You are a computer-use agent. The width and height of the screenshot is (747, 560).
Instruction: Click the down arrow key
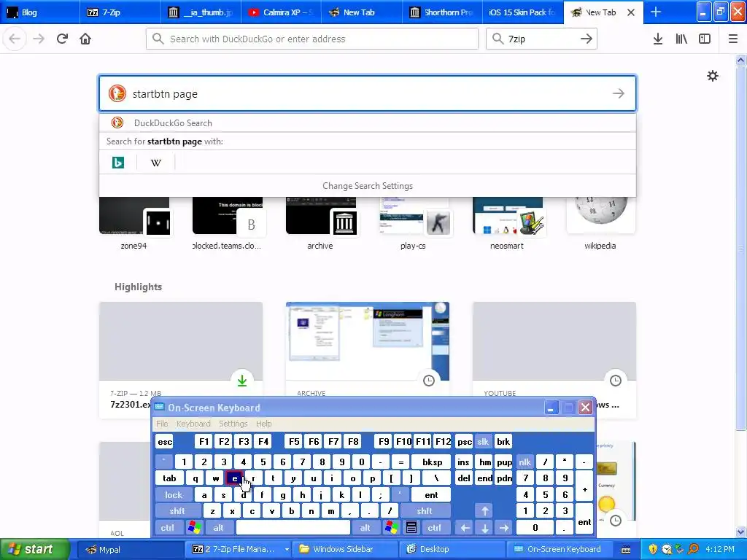click(x=484, y=528)
